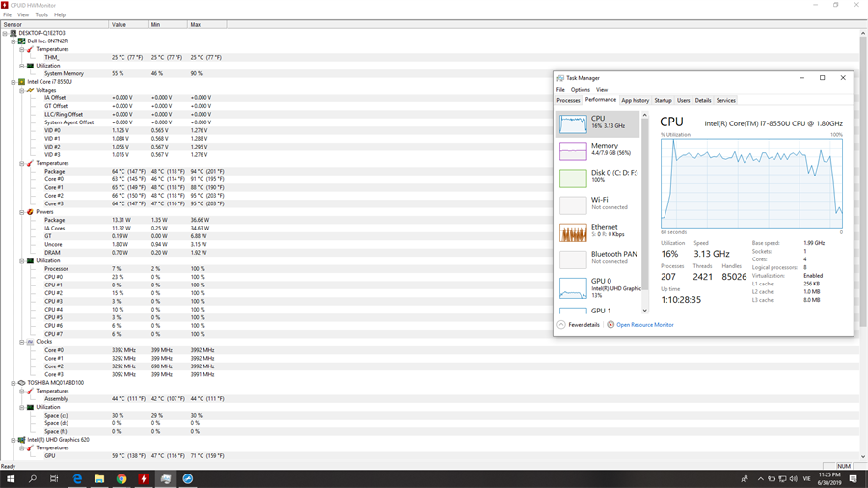Click the Open Resource Monitor link
This screenshot has width=868, height=488.
pos(644,325)
